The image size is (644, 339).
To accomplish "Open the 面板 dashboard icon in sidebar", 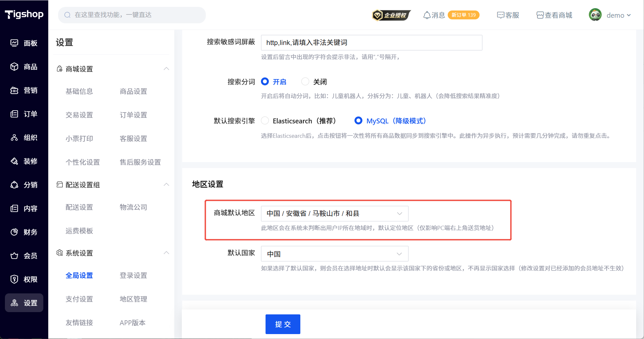I will 14,43.
